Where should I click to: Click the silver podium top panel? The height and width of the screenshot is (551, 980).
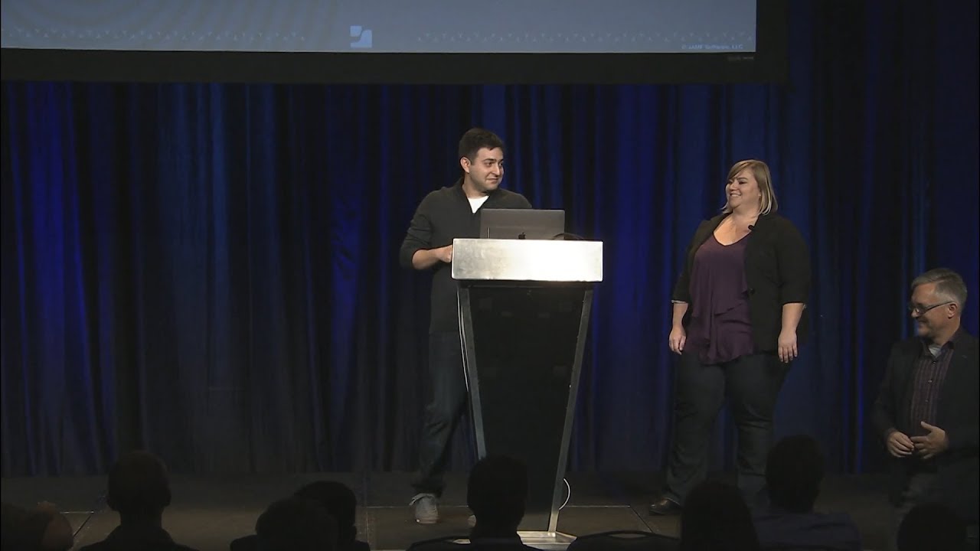click(x=527, y=260)
